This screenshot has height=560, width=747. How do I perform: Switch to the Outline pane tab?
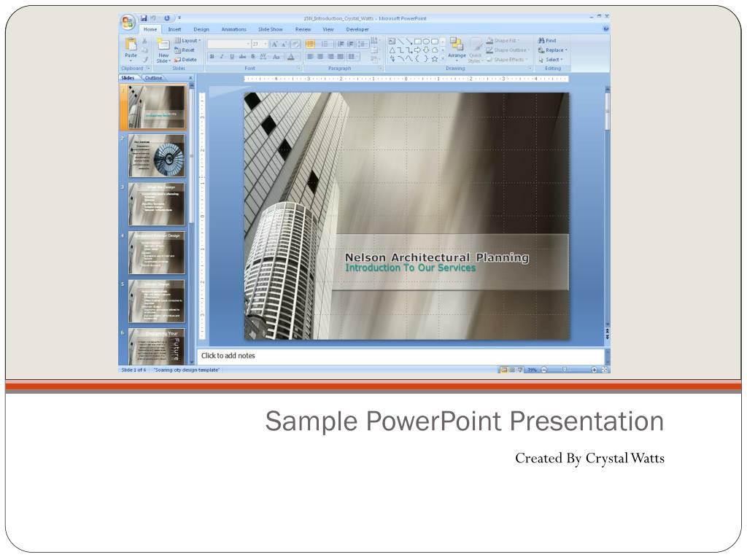click(x=153, y=77)
